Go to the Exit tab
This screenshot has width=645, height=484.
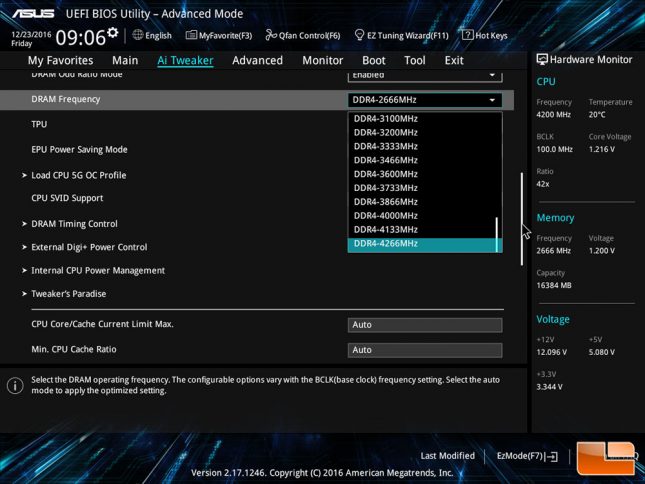(454, 60)
